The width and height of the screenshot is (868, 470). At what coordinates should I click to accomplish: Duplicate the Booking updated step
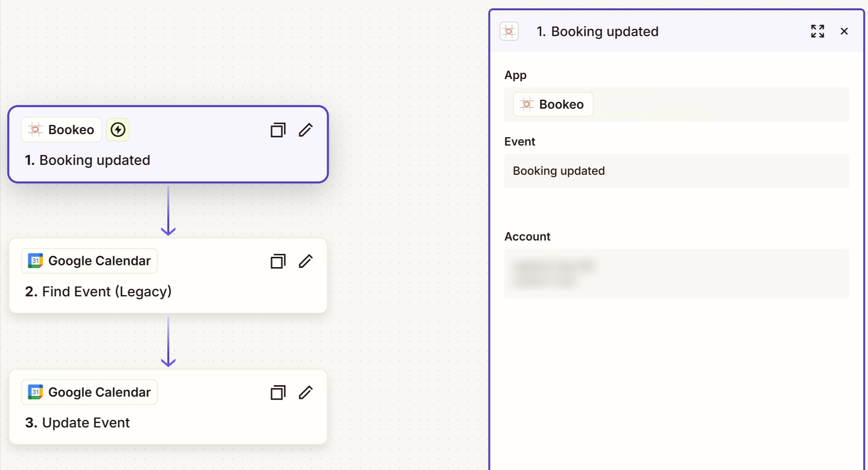(278, 130)
